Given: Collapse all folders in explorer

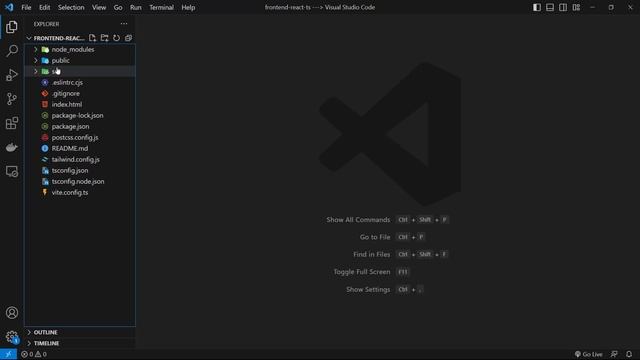Looking at the screenshot, I should pyautogui.click(x=128, y=38).
